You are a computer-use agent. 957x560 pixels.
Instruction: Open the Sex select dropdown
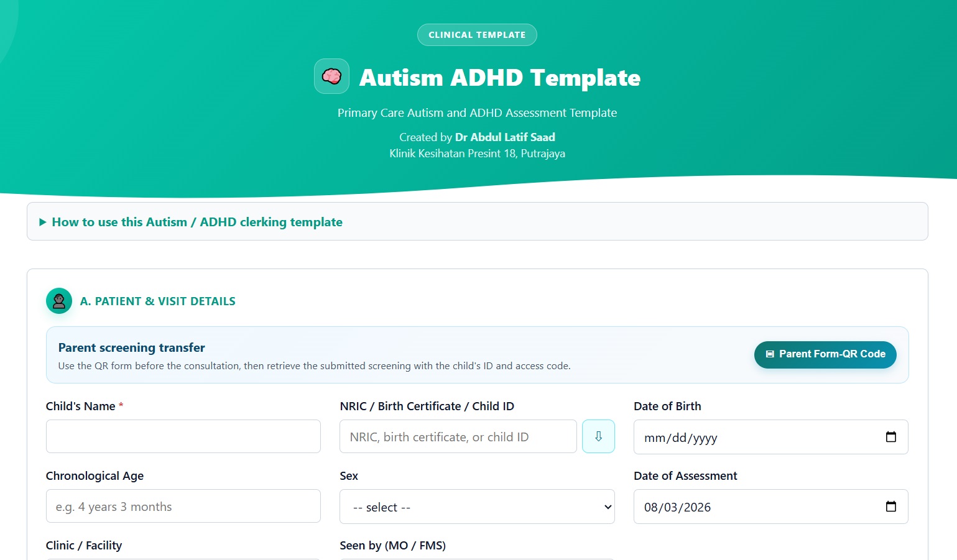(x=477, y=507)
